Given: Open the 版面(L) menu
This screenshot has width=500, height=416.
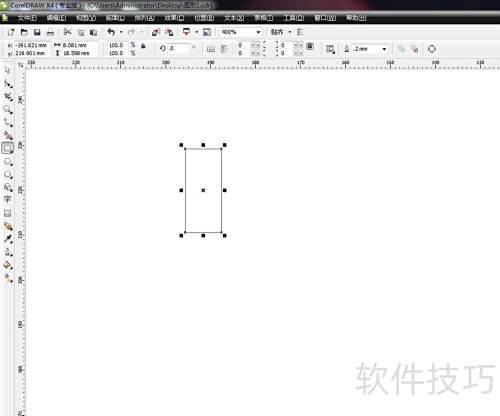Looking at the screenshot, I should pyautogui.click(x=115, y=18).
